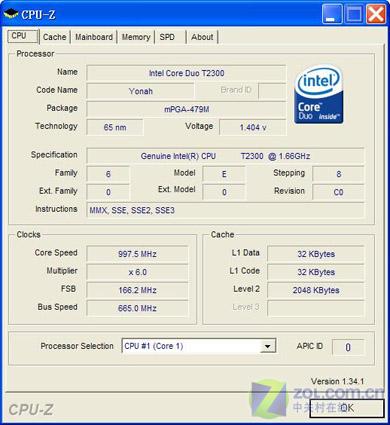Click the Version 1.34.1 text
Image resolution: width=390 pixels, height=425 pixels.
337,381
